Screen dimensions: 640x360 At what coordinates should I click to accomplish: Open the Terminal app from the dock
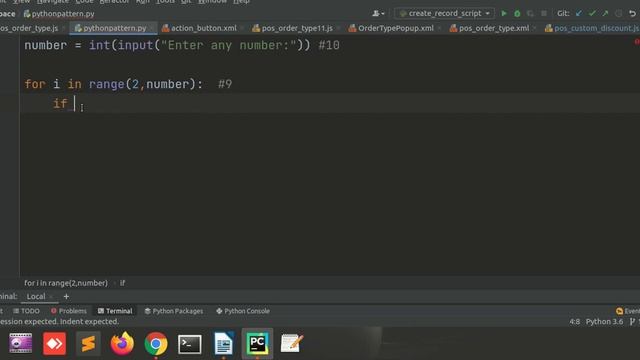(x=190, y=344)
